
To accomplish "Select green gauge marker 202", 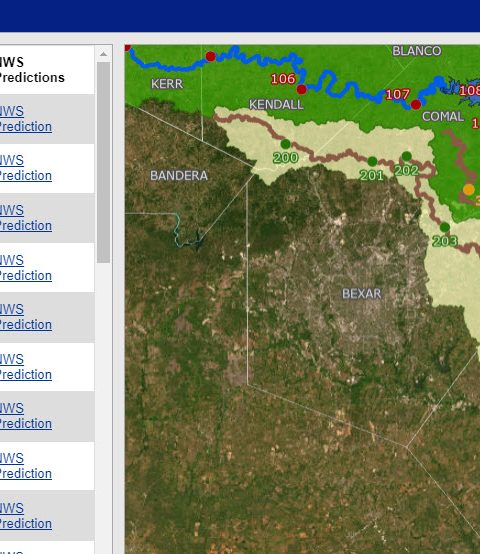I will coord(407,156).
